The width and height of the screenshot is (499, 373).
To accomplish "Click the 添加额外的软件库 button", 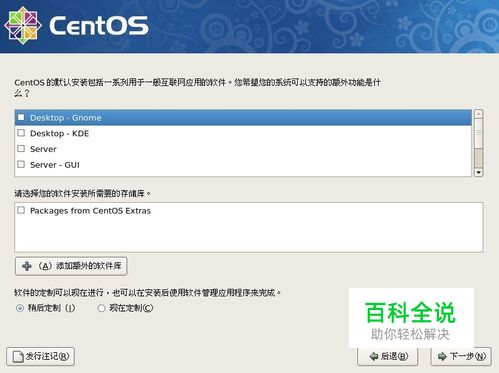I will (71, 266).
